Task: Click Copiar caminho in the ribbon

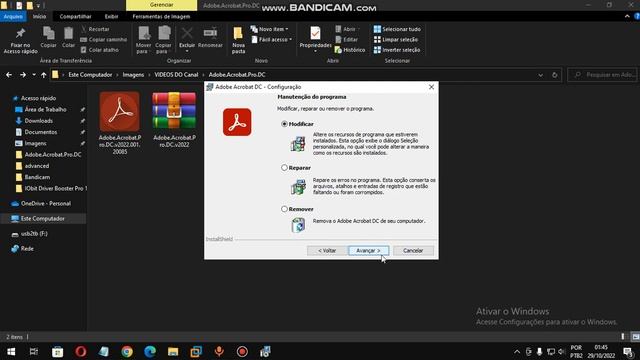Action: (104, 40)
